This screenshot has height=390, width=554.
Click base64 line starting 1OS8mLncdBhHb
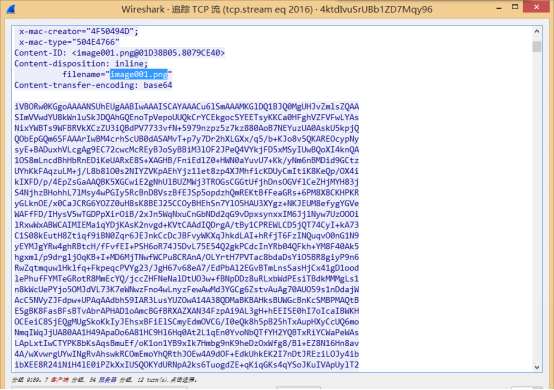pos(187,160)
